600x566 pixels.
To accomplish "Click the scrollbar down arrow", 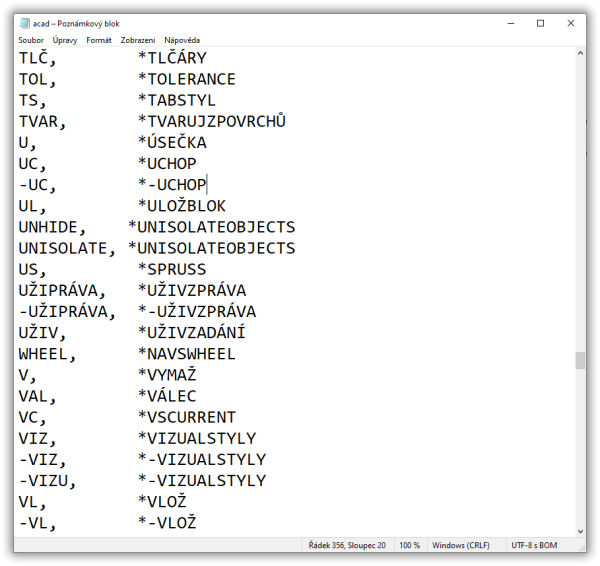I will [x=580, y=530].
